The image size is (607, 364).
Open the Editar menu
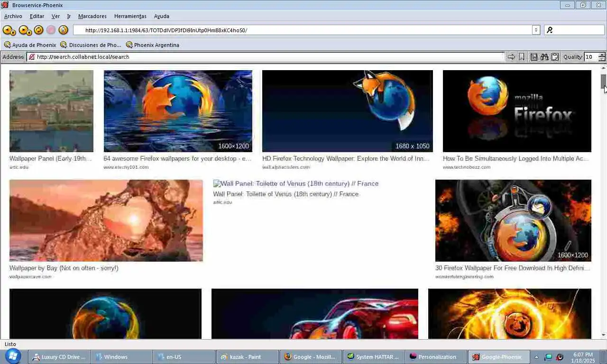[x=37, y=16]
